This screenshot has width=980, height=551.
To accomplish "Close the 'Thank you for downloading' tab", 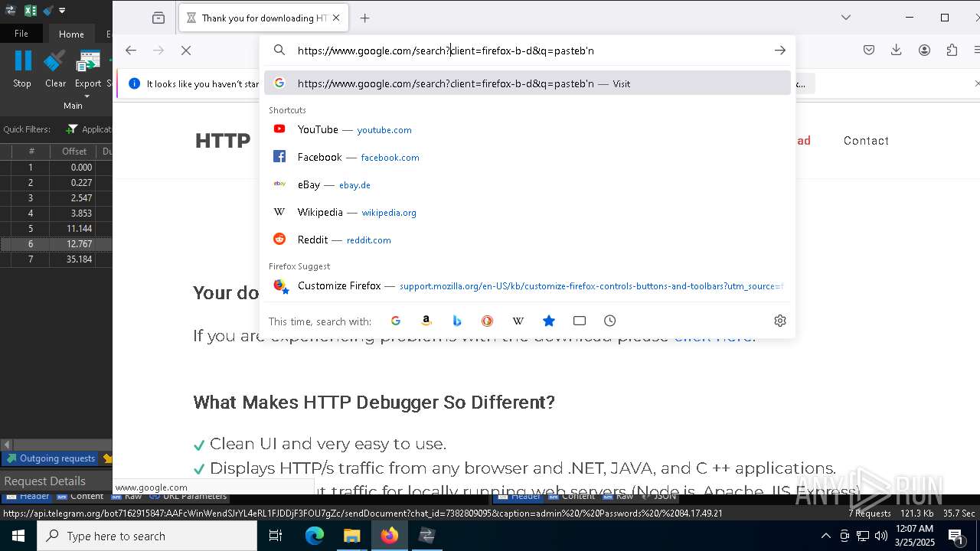I will 336,18.
